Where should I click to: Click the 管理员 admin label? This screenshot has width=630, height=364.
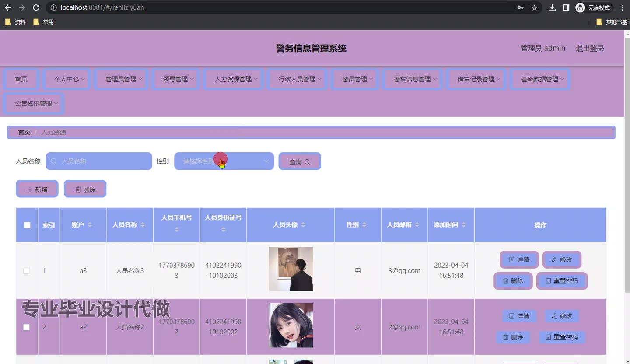click(x=543, y=48)
